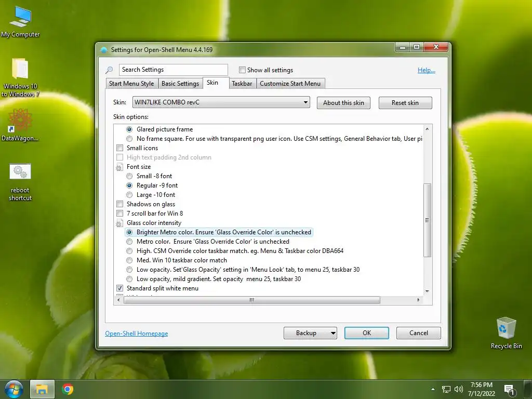
Task: Open the volume tray icon
Action: (x=458, y=389)
